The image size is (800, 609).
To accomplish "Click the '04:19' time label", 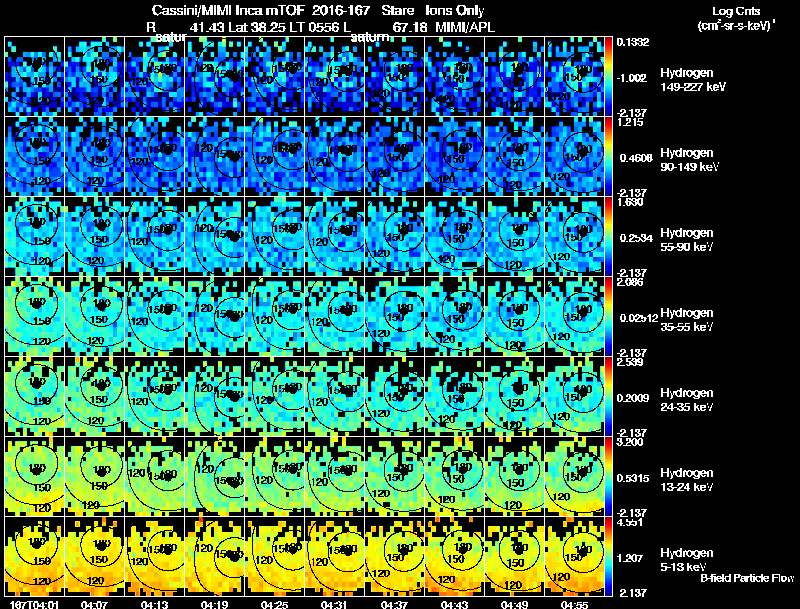I will 214,604.
